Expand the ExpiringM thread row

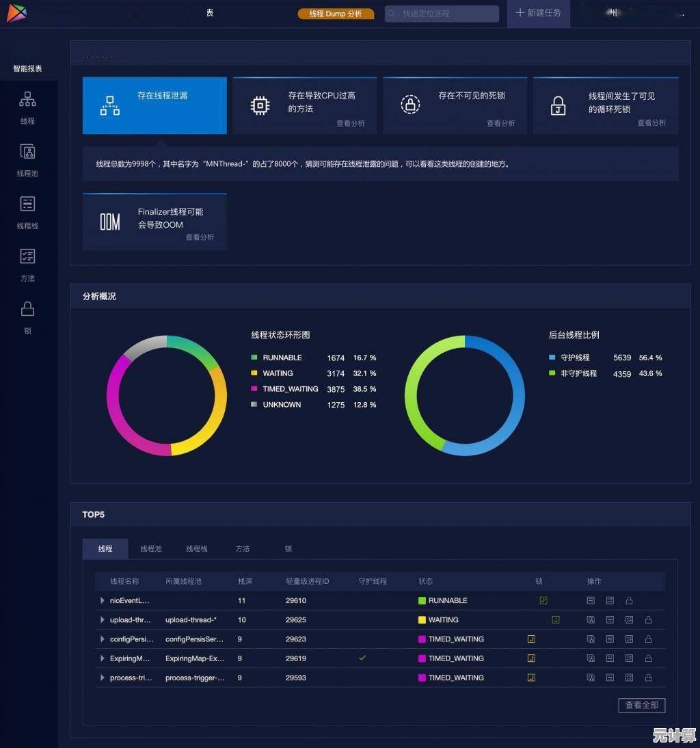pyautogui.click(x=102, y=658)
